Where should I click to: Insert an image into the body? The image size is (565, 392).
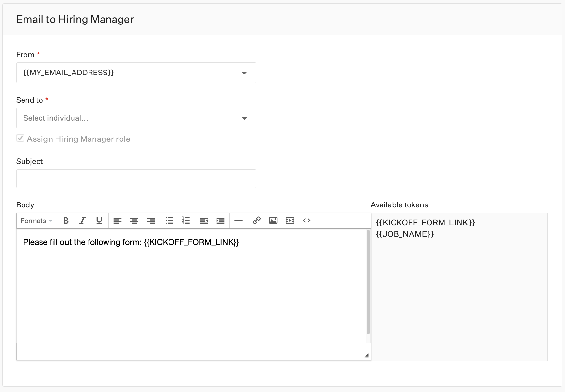(x=273, y=220)
